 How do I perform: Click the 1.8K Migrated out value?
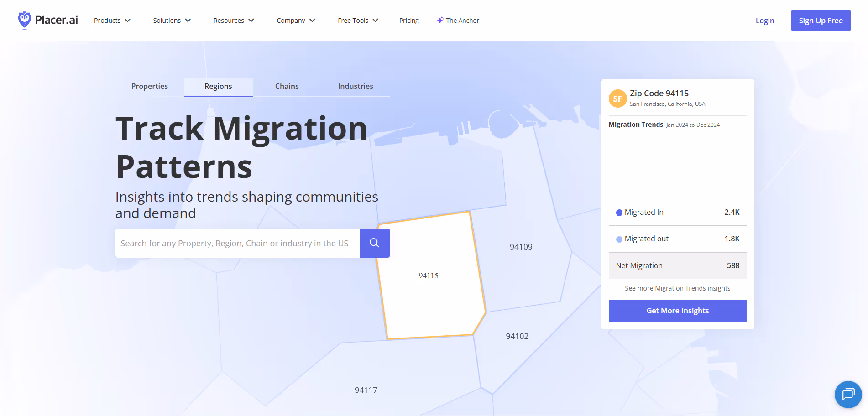click(732, 239)
